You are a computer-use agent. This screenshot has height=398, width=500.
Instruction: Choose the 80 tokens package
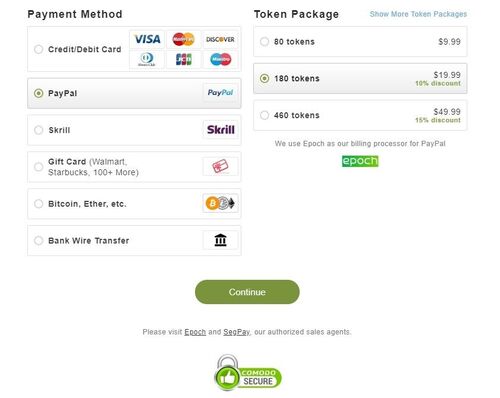click(x=360, y=42)
